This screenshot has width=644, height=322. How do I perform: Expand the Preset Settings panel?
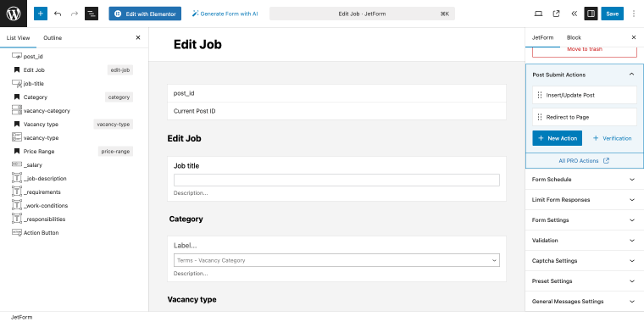coord(585,281)
